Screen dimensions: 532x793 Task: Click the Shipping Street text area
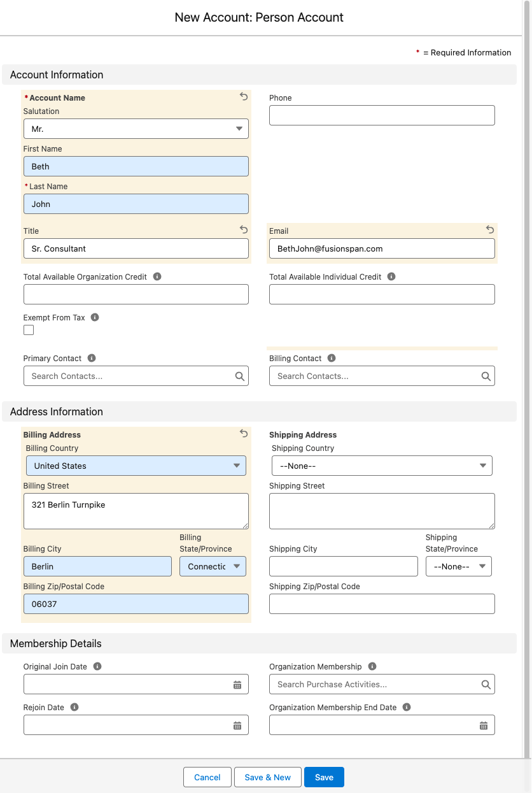tap(382, 511)
